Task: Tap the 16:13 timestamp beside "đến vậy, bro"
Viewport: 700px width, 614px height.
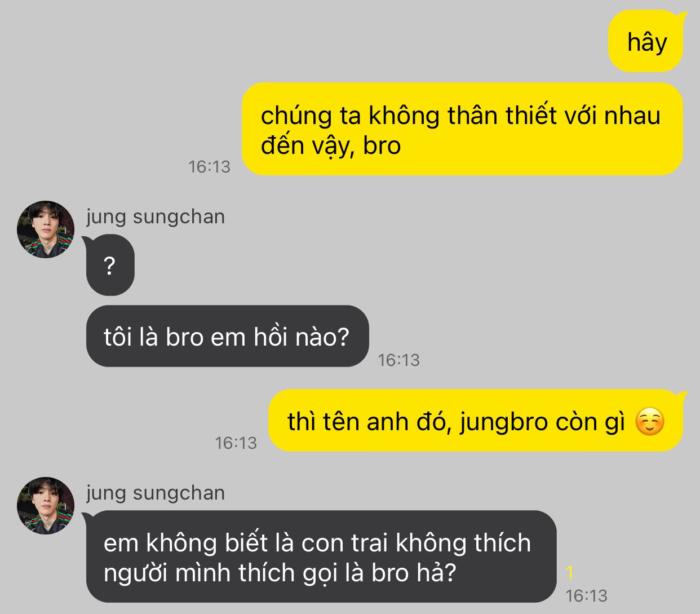Action: pos(209,166)
